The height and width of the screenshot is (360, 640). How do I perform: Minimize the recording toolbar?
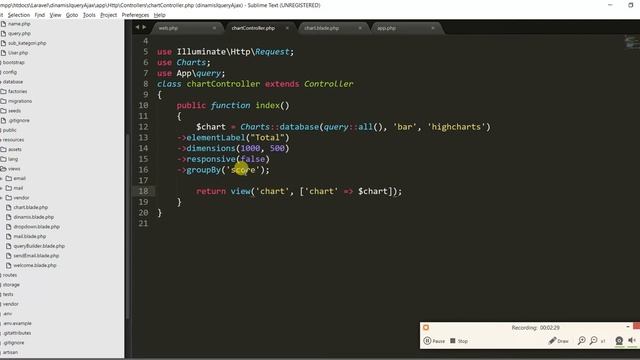tap(628, 327)
